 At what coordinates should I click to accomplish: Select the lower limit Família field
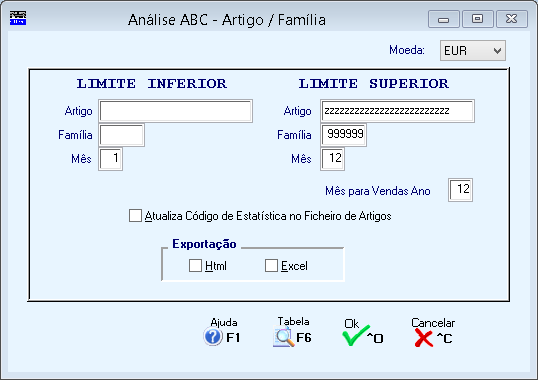pos(121,135)
